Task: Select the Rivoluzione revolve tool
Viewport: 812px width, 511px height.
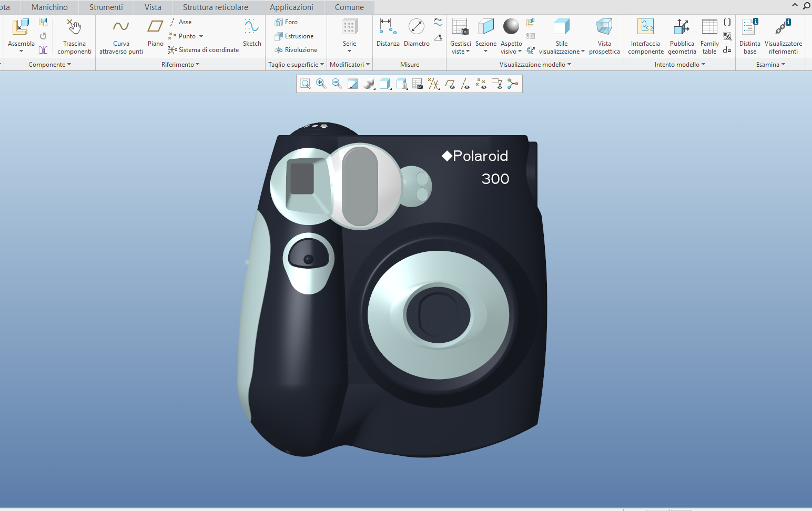Action: pos(296,50)
